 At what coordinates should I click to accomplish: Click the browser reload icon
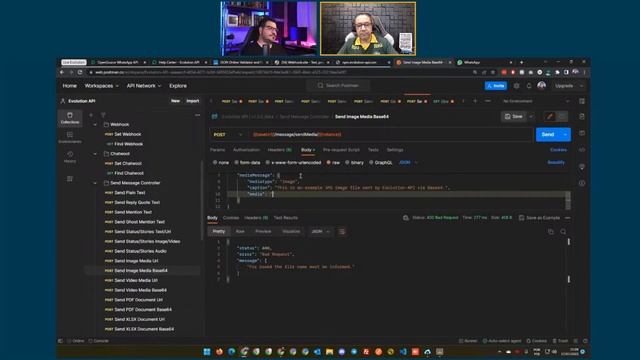[x=80, y=72]
